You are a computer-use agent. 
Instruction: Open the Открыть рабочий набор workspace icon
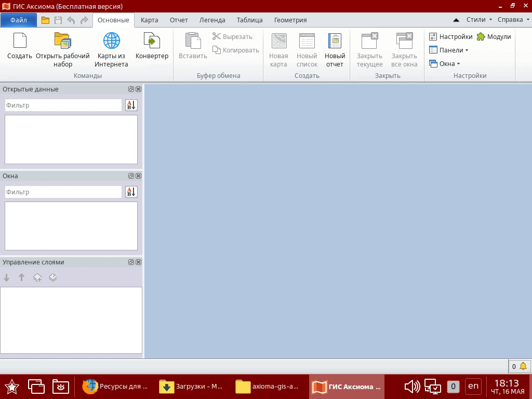63,41
